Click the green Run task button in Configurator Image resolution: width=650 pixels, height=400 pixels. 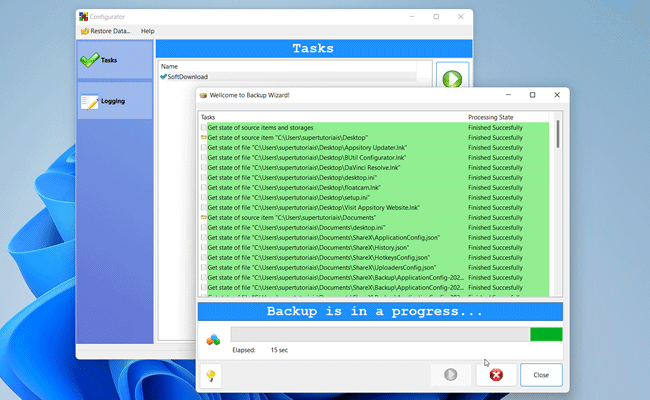452,78
